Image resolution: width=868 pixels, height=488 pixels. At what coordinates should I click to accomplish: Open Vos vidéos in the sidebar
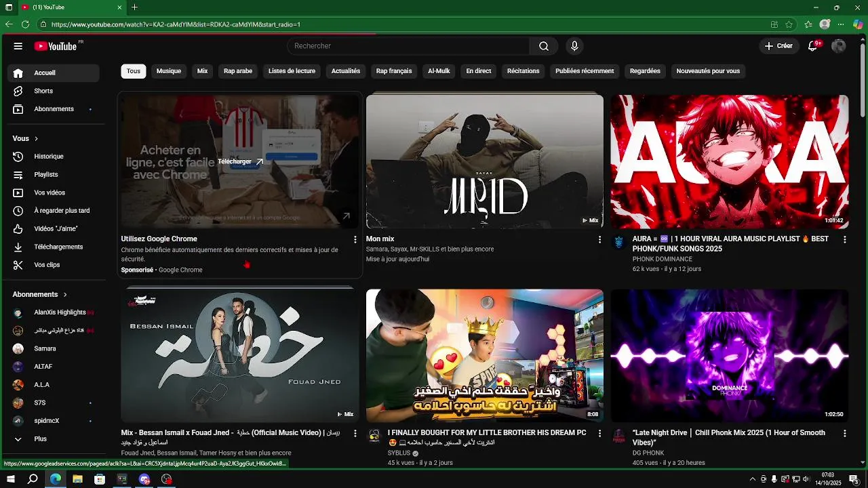pyautogui.click(x=54, y=193)
